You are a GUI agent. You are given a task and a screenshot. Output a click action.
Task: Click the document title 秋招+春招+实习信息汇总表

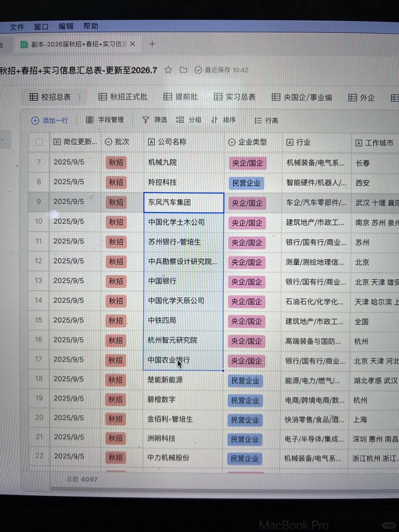[x=78, y=70]
